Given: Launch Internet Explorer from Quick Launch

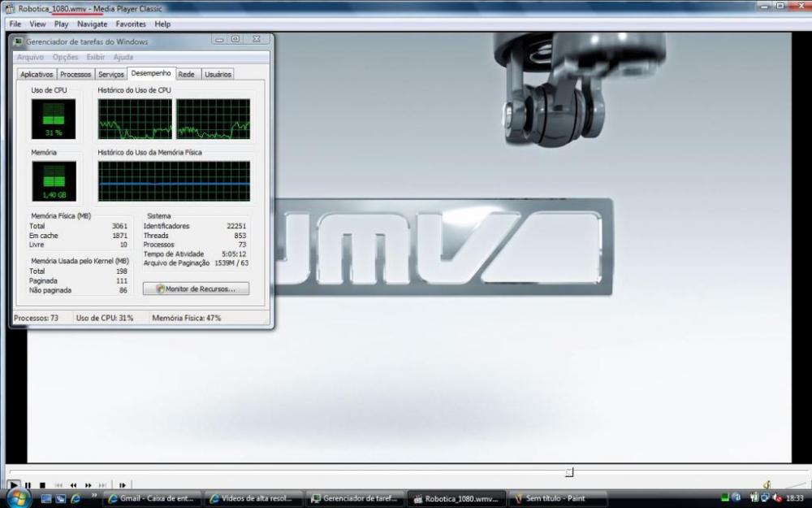Looking at the screenshot, I should tap(76, 498).
